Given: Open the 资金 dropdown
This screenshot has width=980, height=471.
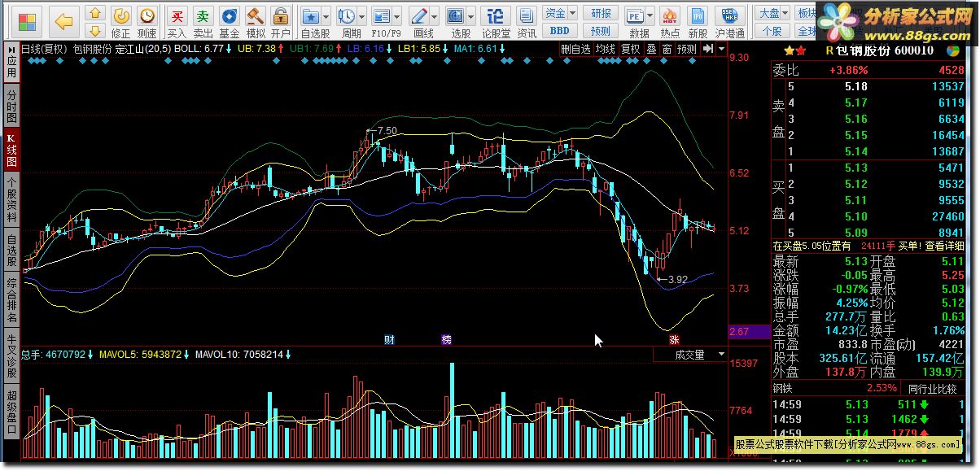Looking at the screenshot, I should point(560,13).
